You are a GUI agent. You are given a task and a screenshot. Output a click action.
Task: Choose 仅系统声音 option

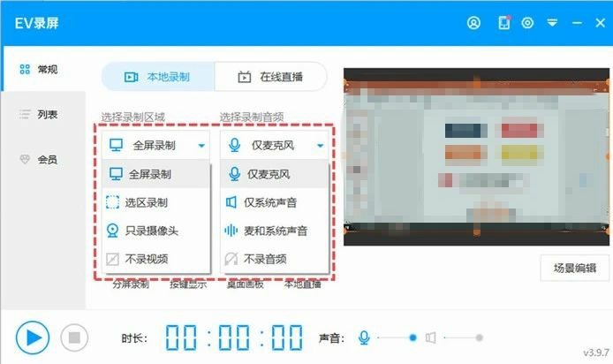(x=275, y=202)
